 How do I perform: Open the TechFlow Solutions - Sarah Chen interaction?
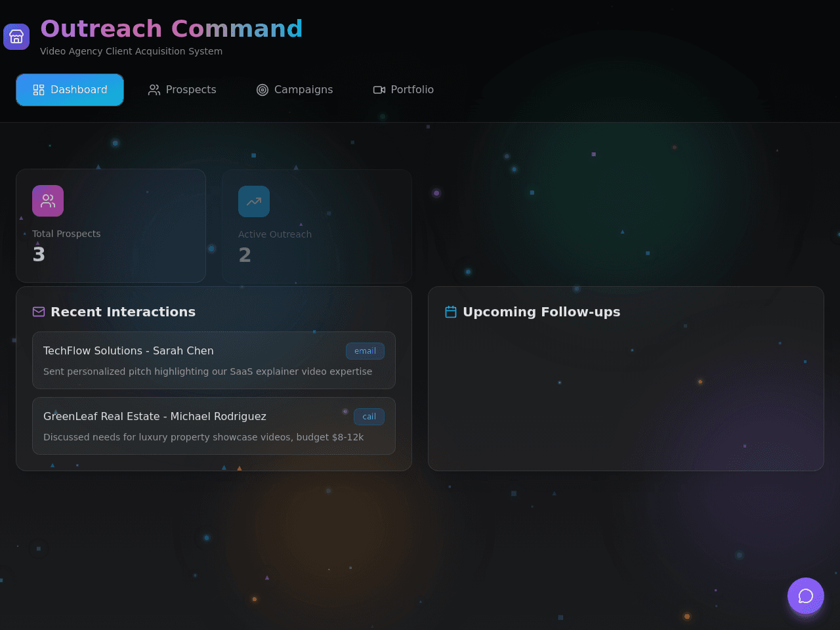coord(214,360)
